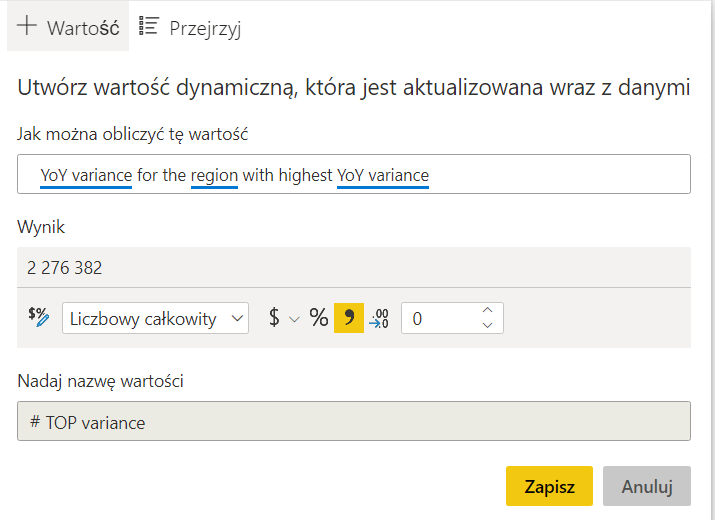Toggle the thousands separator comma button

click(x=349, y=318)
